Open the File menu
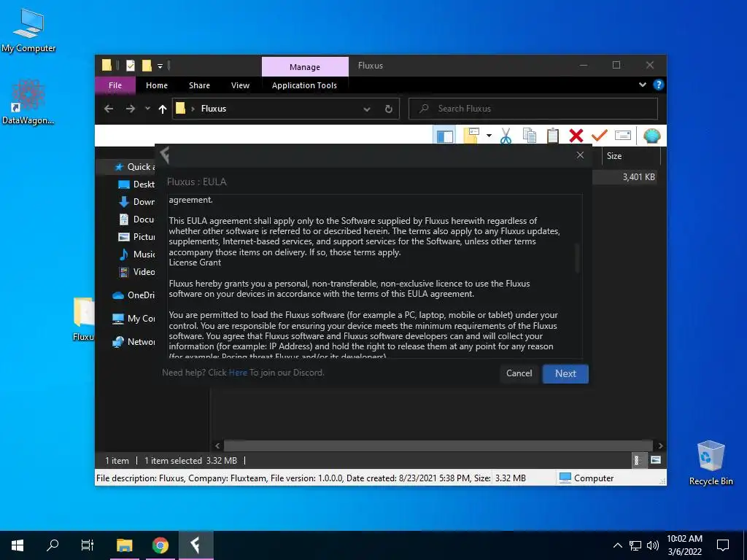747x560 pixels. pyautogui.click(x=115, y=85)
